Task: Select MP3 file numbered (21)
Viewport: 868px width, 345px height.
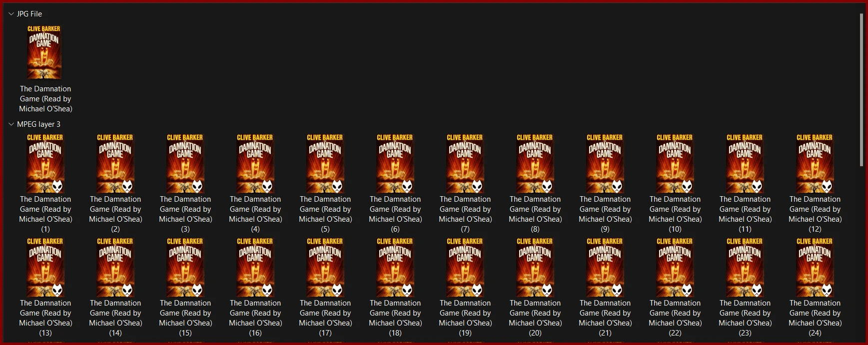Action: click(605, 287)
